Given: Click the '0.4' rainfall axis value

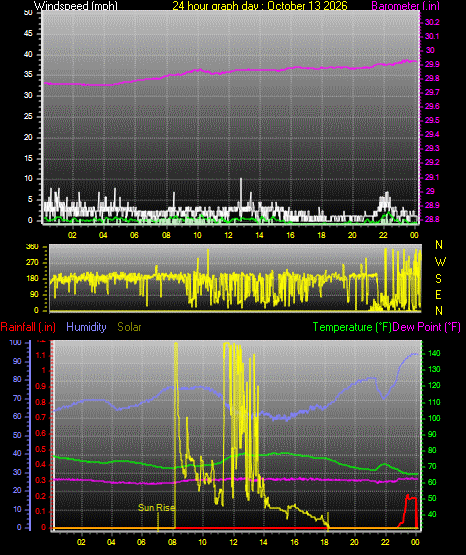Looking at the screenshot, I should click(41, 465).
